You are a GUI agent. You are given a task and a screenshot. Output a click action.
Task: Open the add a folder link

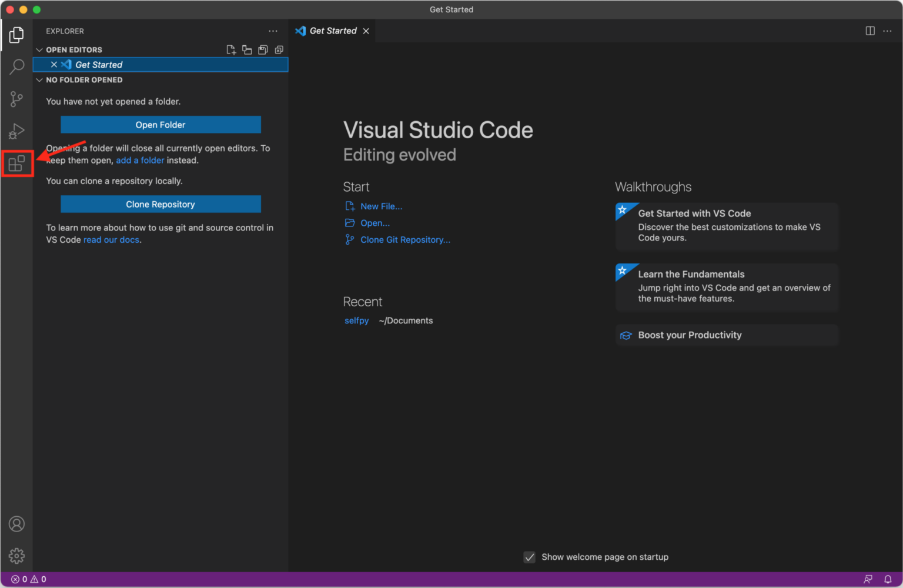pyautogui.click(x=141, y=160)
